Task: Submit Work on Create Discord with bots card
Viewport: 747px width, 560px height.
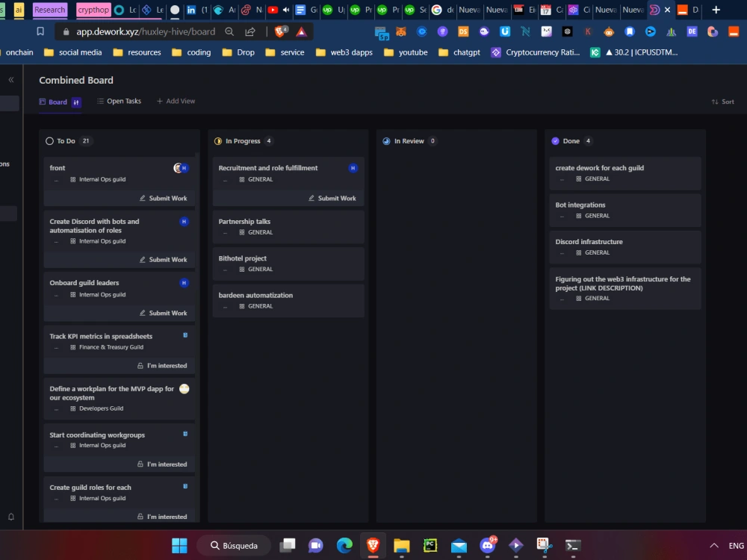Action: point(164,260)
